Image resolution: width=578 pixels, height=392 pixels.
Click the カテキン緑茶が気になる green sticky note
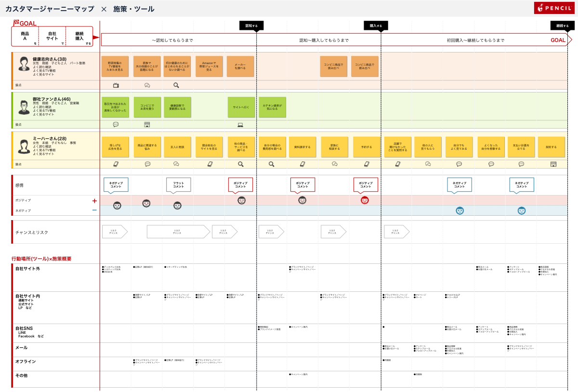coord(272,107)
